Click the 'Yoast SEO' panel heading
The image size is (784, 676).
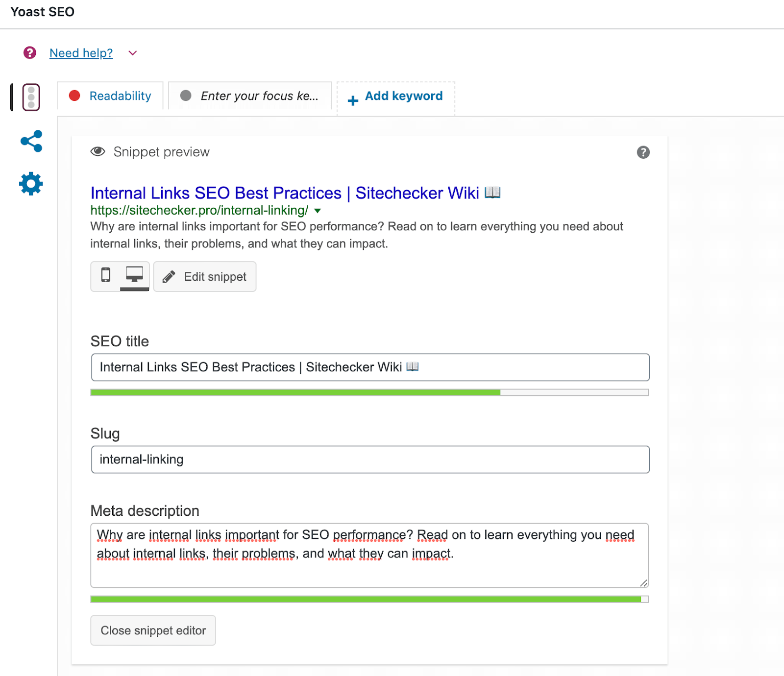tap(43, 12)
